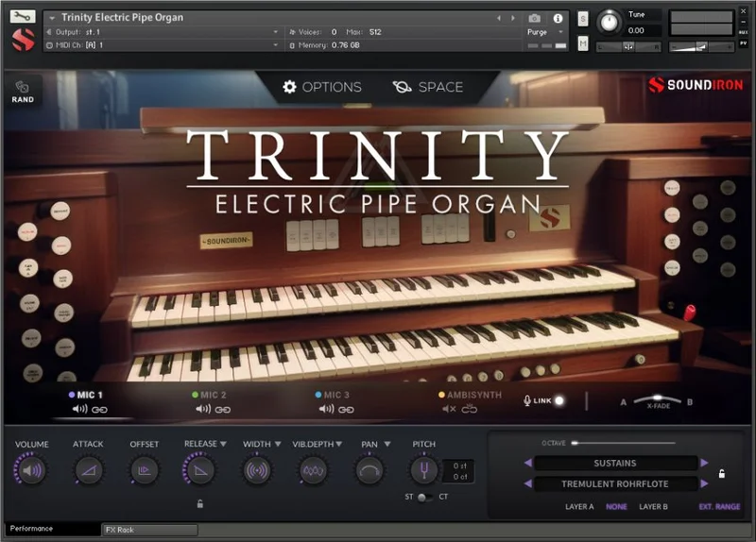
Task: Select previous TREMULENT ROHRFLOTE preset arrow
Action: point(528,483)
